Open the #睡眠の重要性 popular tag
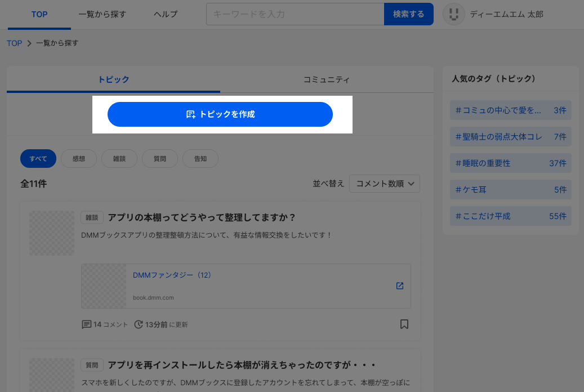The image size is (584, 392). (x=511, y=163)
